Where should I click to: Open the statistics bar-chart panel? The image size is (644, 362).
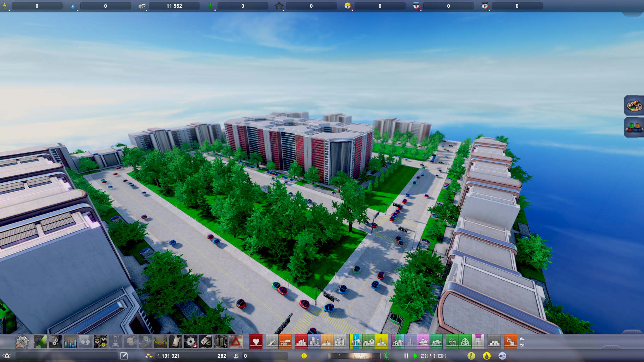point(70,341)
